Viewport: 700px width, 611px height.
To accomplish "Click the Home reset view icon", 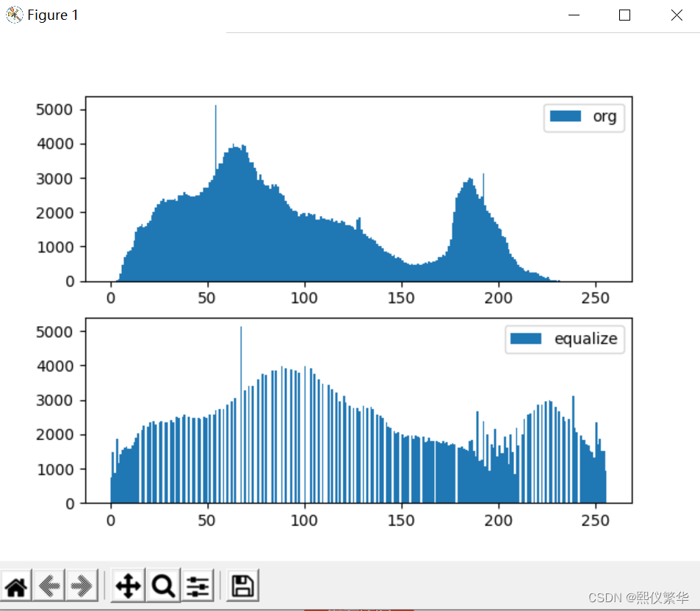I will [16, 586].
